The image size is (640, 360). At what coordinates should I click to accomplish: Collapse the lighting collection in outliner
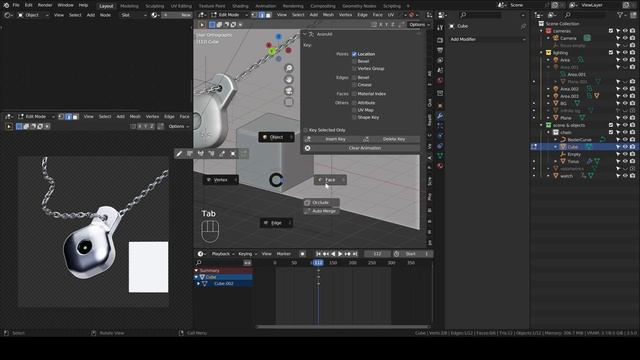541,53
